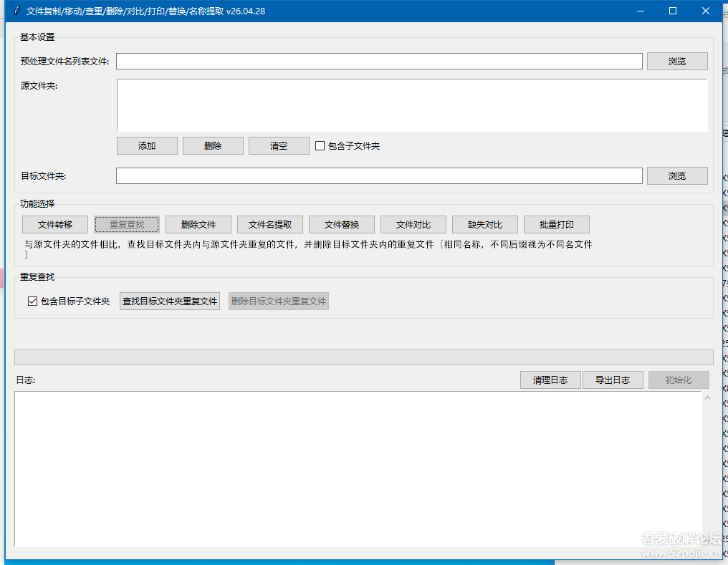Select the 文件替换 function
728x565 pixels.
pyautogui.click(x=342, y=225)
